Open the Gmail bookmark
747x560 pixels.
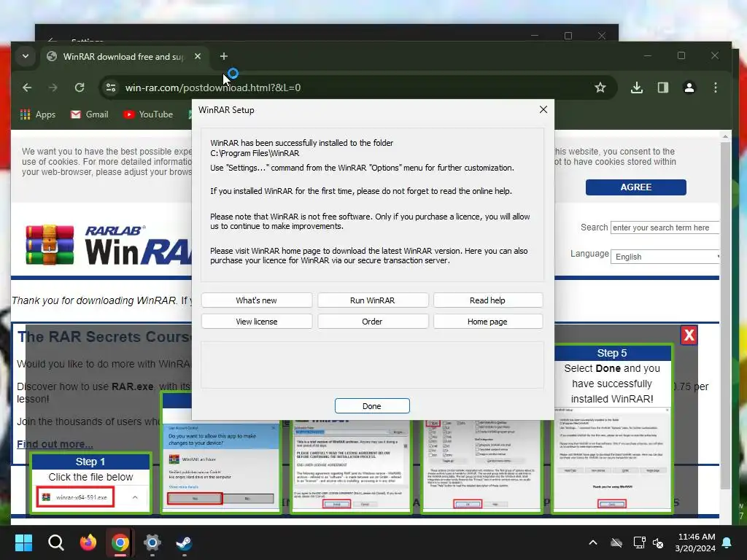click(89, 114)
